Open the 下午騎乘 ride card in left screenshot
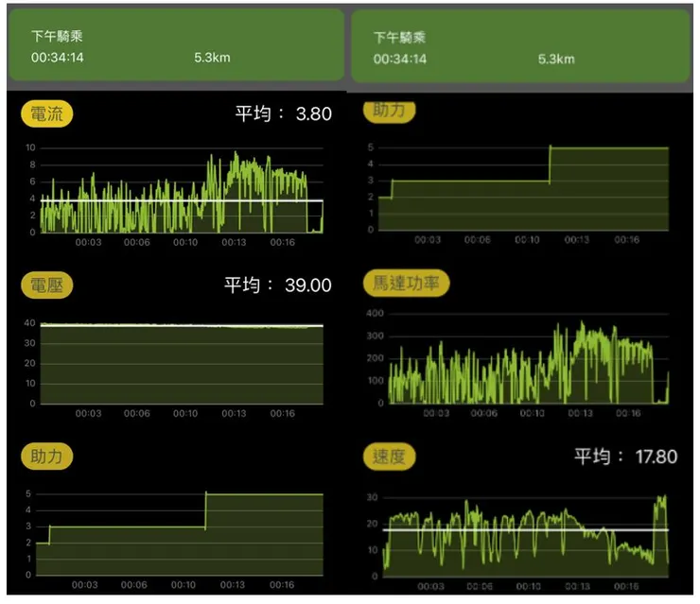Screen dimensions: 700x604 [177, 45]
